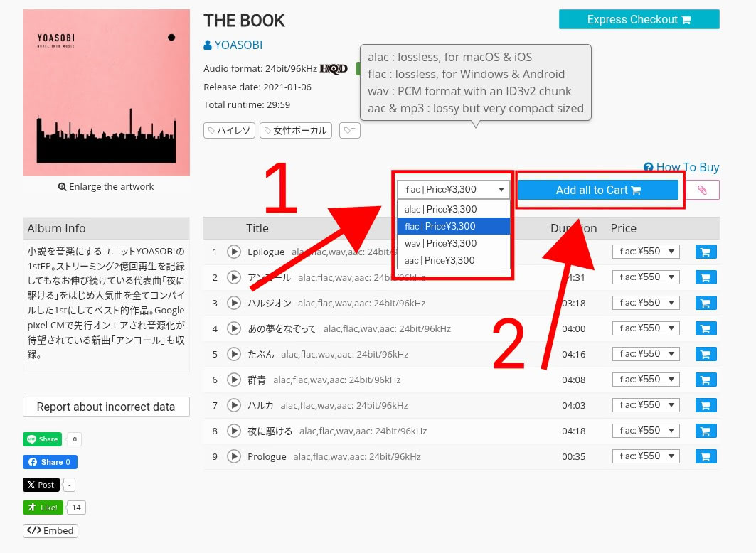This screenshot has width=756, height=553.
Task: Open the album format dropdown showing flac Price¥3,300
Action: [453, 189]
